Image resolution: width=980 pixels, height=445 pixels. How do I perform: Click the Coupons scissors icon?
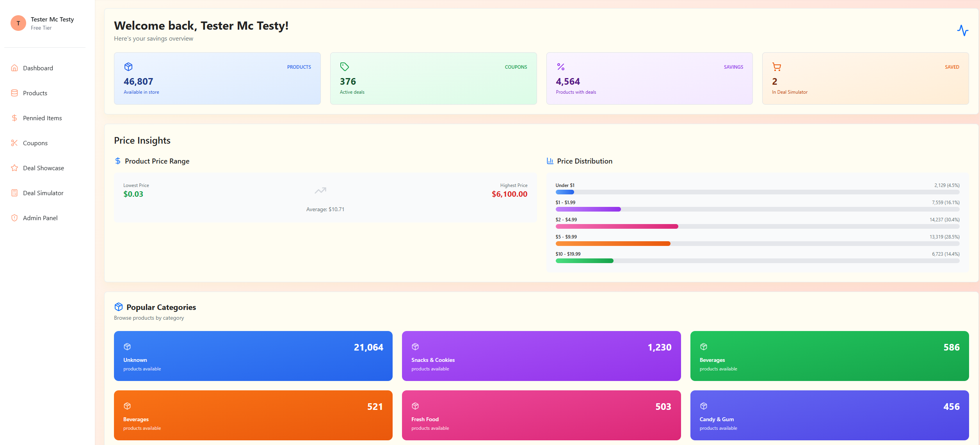pyautogui.click(x=14, y=143)
